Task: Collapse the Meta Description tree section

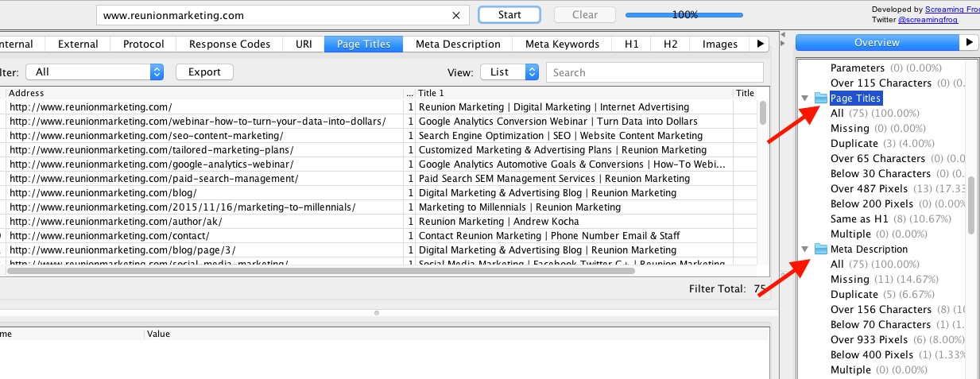Action: coord(804,249)
